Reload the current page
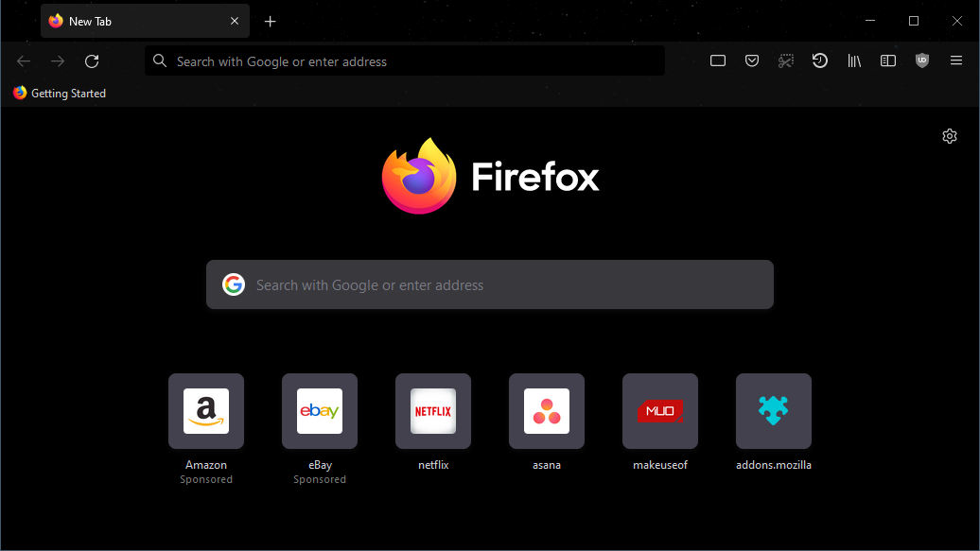 (x=92, y=61)
